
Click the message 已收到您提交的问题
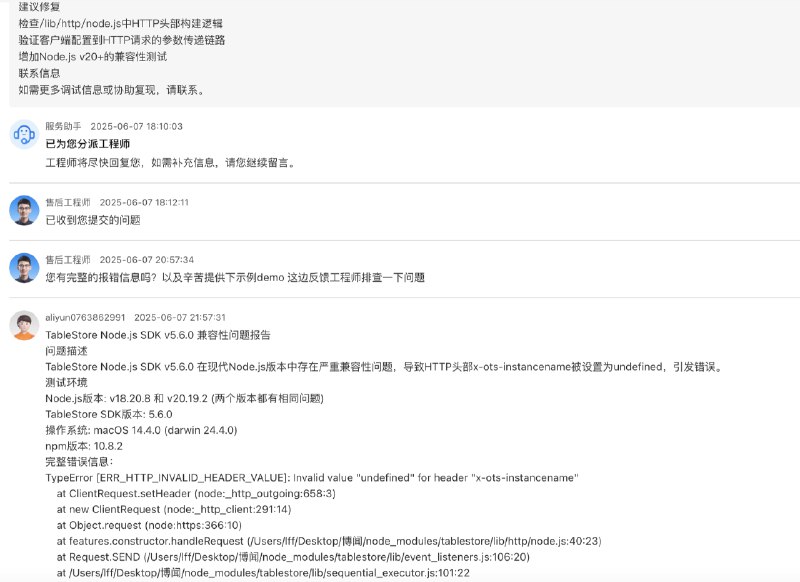[x=93, y=220]
